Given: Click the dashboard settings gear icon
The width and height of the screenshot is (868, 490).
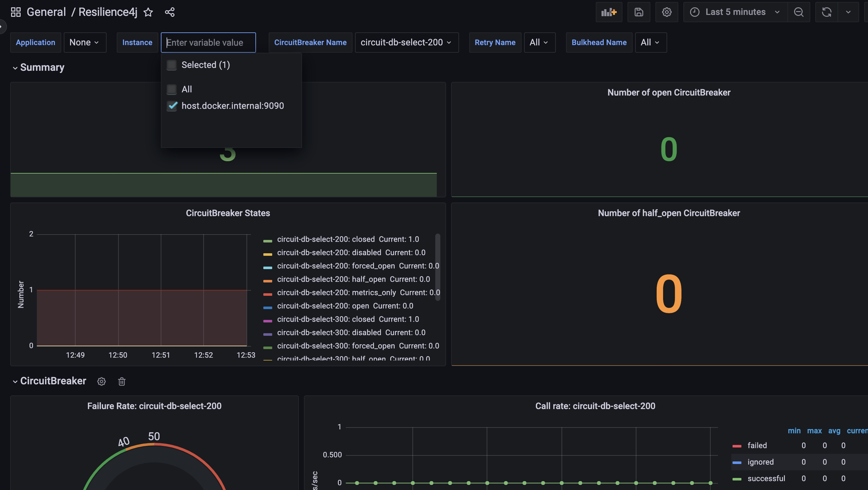Looking at the screenshot, I should click(x=666, y=12).
